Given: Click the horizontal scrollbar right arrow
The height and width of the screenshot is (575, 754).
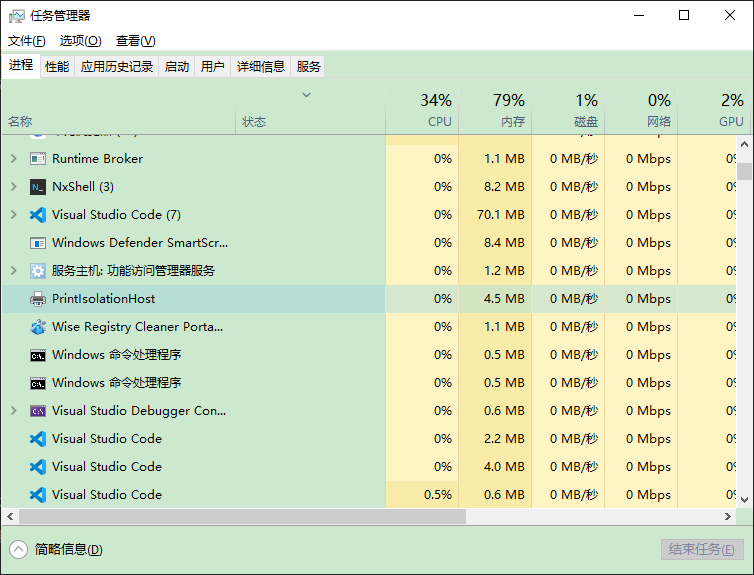Looking at the screenshot, I should (x=728, y=517).
